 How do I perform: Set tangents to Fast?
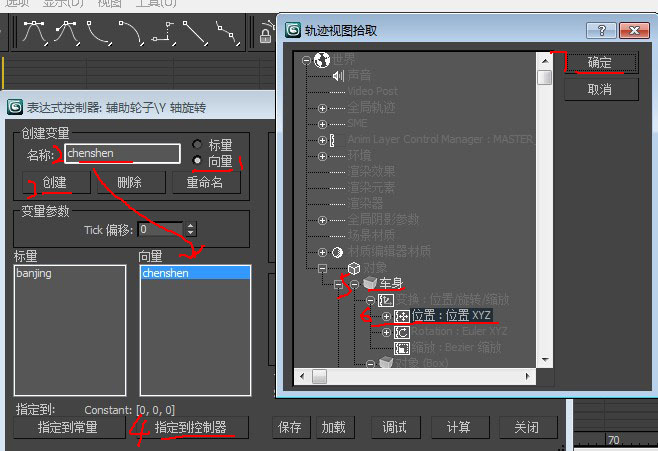[99, 33]
